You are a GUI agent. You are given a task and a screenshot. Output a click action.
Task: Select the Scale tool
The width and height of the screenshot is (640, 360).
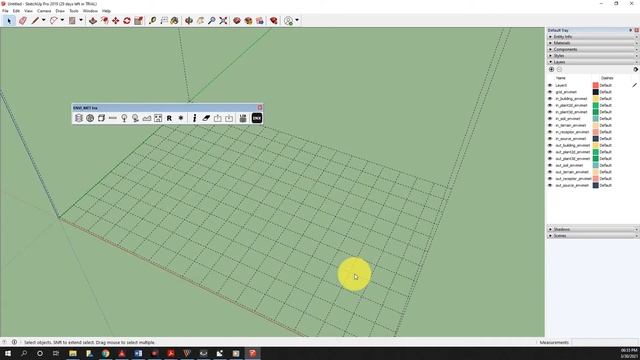click(x=138, y=20)
